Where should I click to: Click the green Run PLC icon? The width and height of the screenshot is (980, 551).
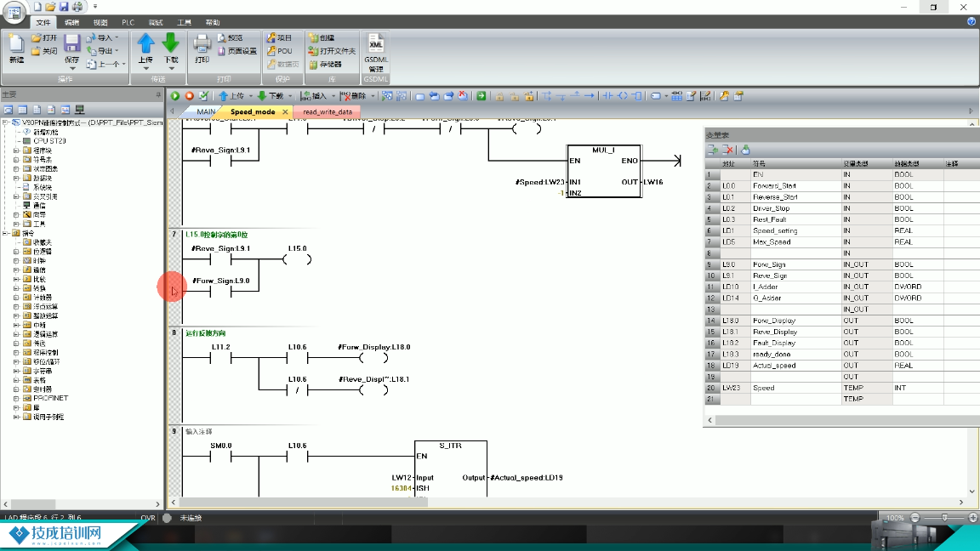click(175, 96)
